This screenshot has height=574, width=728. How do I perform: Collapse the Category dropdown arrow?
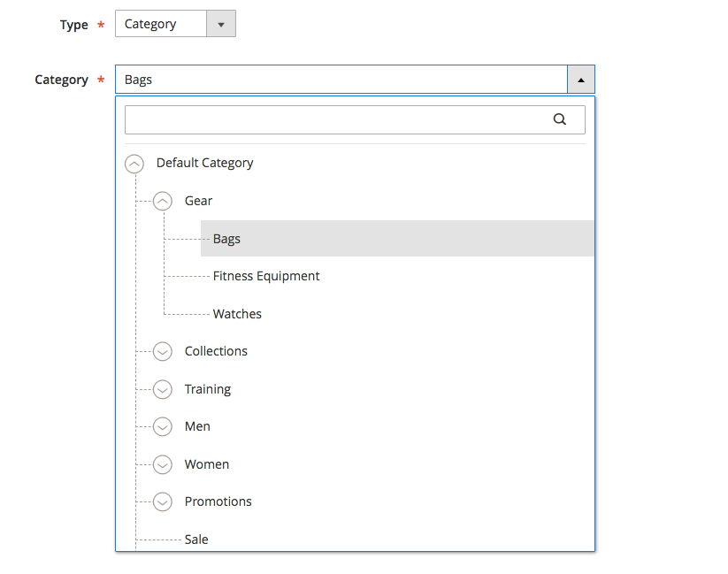click(x=581, y=80)
